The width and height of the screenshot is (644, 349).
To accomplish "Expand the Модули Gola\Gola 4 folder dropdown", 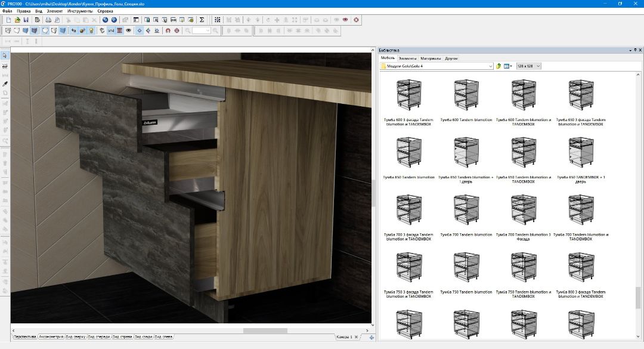I will (x=490, y=66).
